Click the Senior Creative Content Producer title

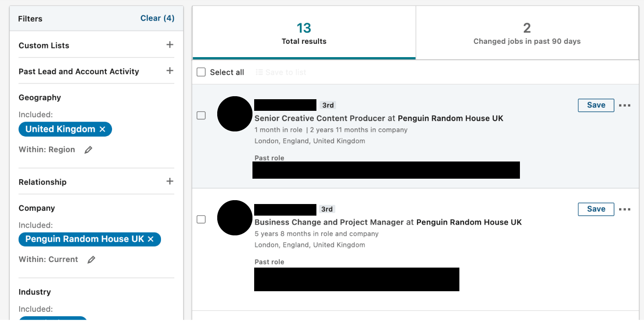320,118
